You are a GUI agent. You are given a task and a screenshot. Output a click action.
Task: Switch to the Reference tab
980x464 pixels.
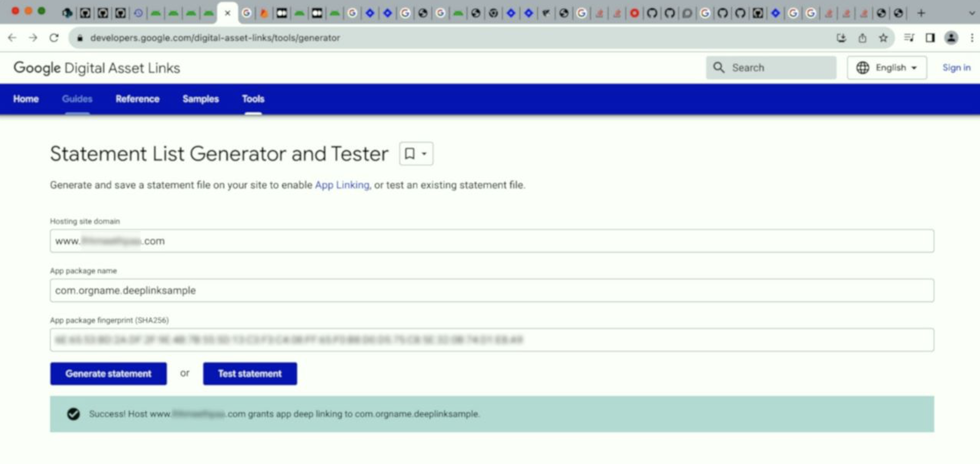[137, 99]
